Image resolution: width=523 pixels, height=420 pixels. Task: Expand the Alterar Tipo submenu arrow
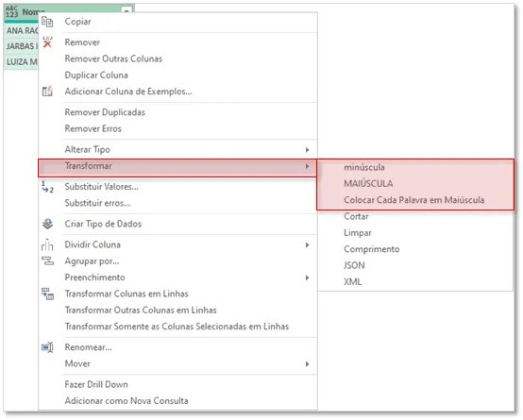click(x=307, y=150)
